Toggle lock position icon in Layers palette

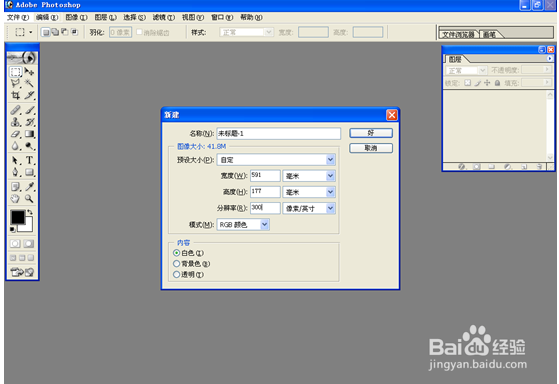pos(487,83)
